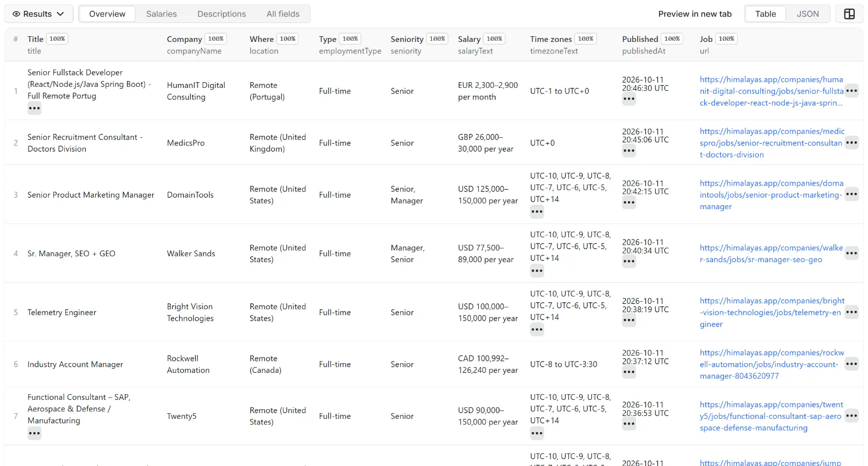Click the Remote (Canada) location cell
This screenshot has height=466, width=868.
[x=265, y=364]
